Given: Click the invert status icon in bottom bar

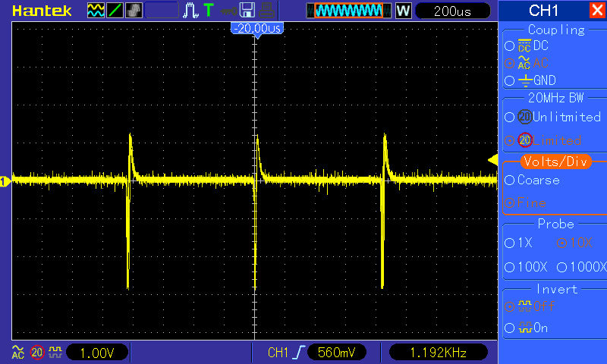Looking at the screenshot, I should 55,352.
